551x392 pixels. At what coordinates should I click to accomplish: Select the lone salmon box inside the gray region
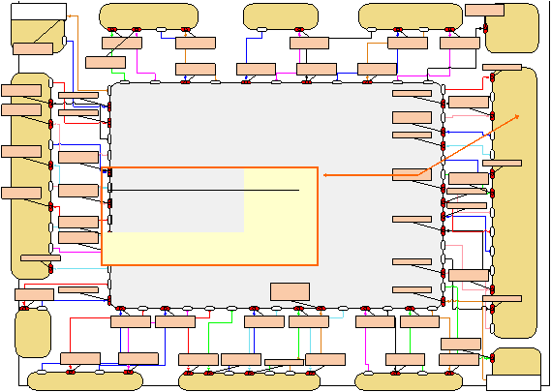coord(290,292)
